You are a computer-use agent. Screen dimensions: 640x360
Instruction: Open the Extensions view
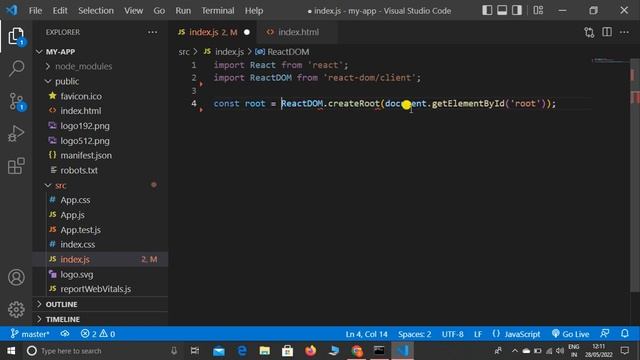tap(16, 166)
